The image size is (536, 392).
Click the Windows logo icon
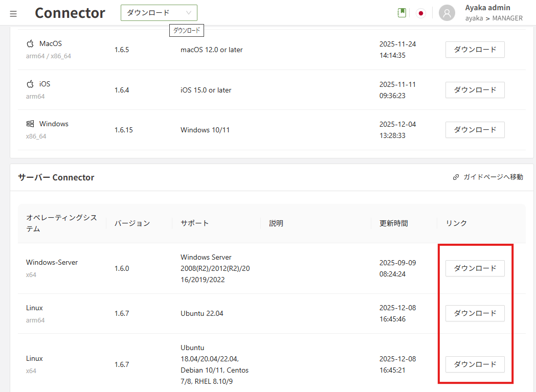tap(30, 124)
